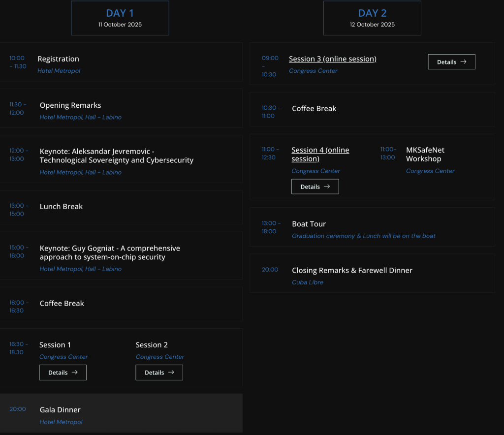The height and width of the screenshot is (435, 504).
Task: Click Closing Remarks & Farewell Dinner
Action: click(352, 271)
